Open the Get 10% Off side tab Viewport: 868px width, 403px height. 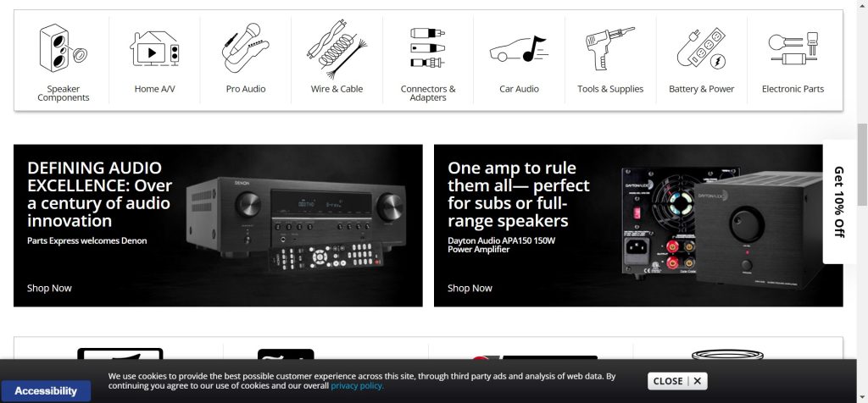pyautogui.click(x=839, y=201)
